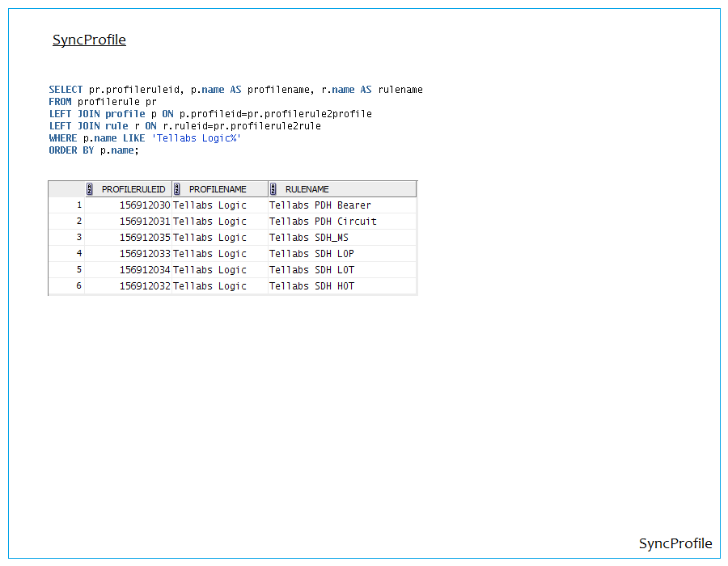Click the SyncProfile footer label
The height and width of the screenshot is (566, 728).
675,543
